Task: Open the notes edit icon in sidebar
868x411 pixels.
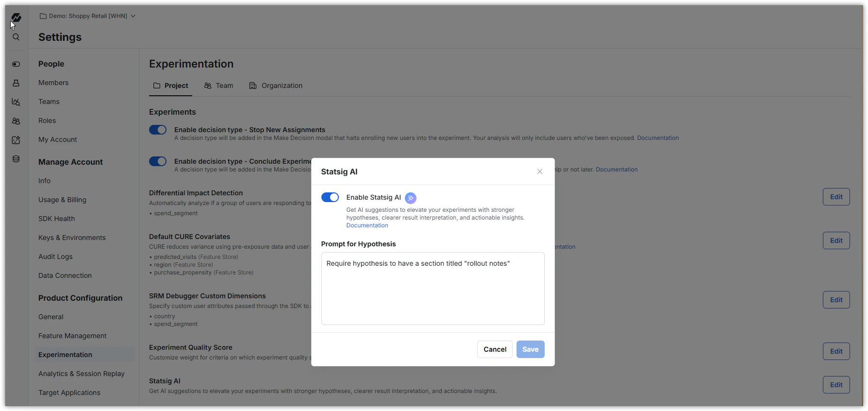Action: 16,140
